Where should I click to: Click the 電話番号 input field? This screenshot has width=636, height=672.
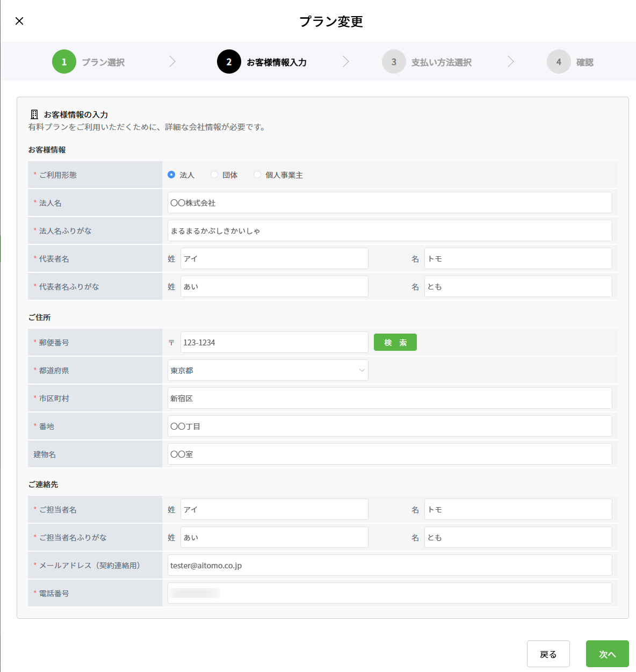389,593
